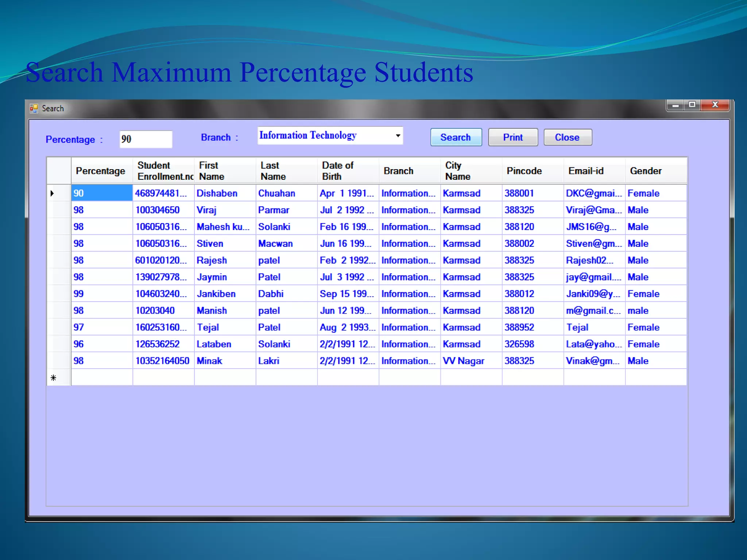Click email cell Lata@yaho...
The height and width of the screenshot is (560, 747).
pos(595,344)
